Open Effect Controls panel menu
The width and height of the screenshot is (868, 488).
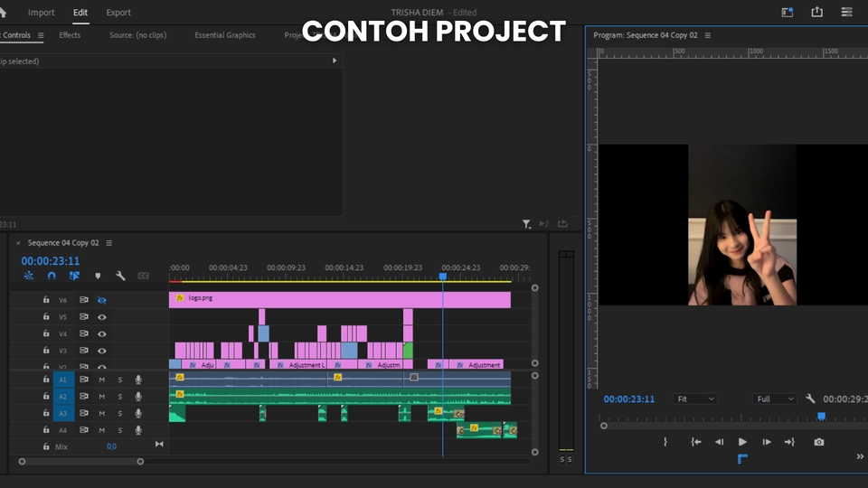click(41, 35)
